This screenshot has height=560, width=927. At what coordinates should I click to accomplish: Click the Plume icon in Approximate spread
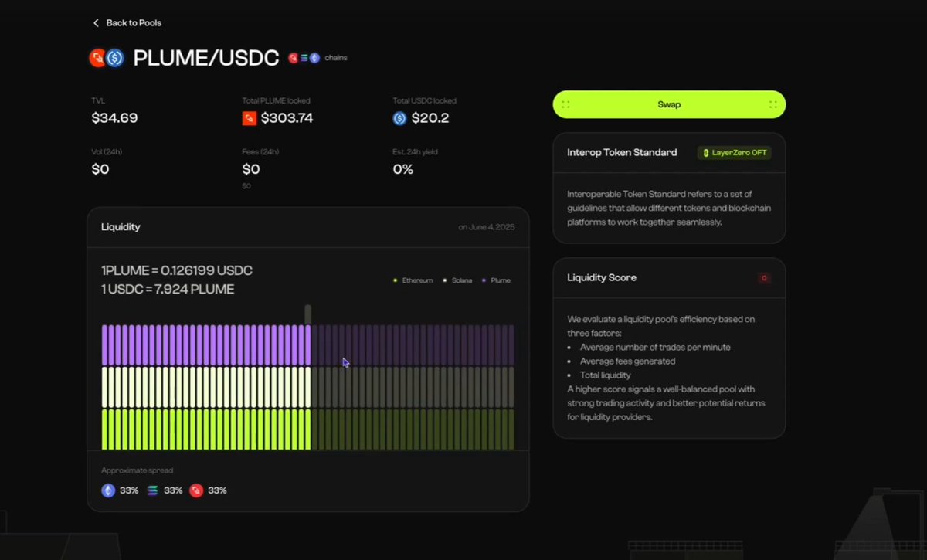(x=196, y=490)
